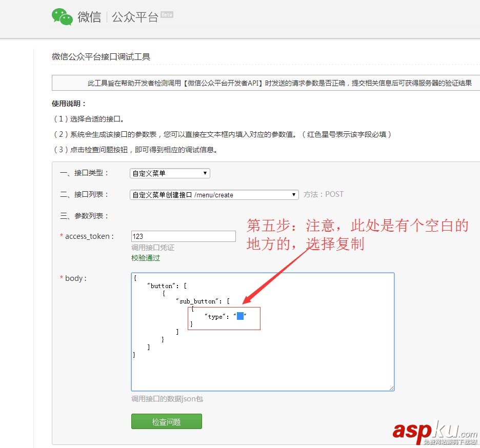The image size is (480, 448).
Task: Click the 微信公众平台接口调试工具 page heading
Action: [101, 57]
